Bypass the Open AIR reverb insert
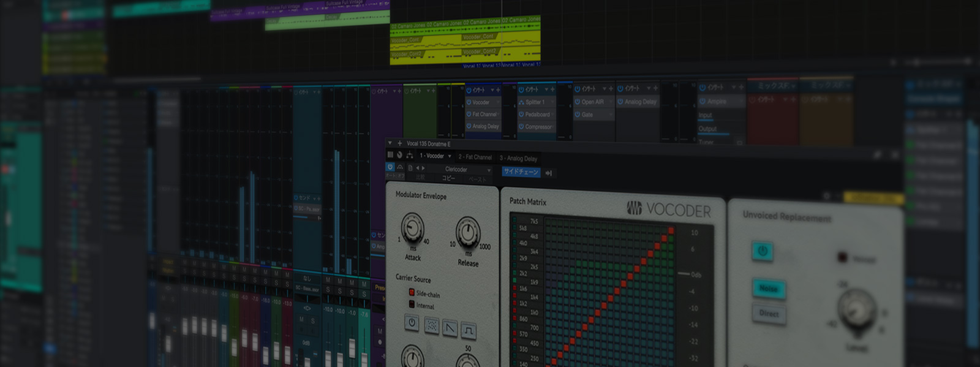 (577, 102)
